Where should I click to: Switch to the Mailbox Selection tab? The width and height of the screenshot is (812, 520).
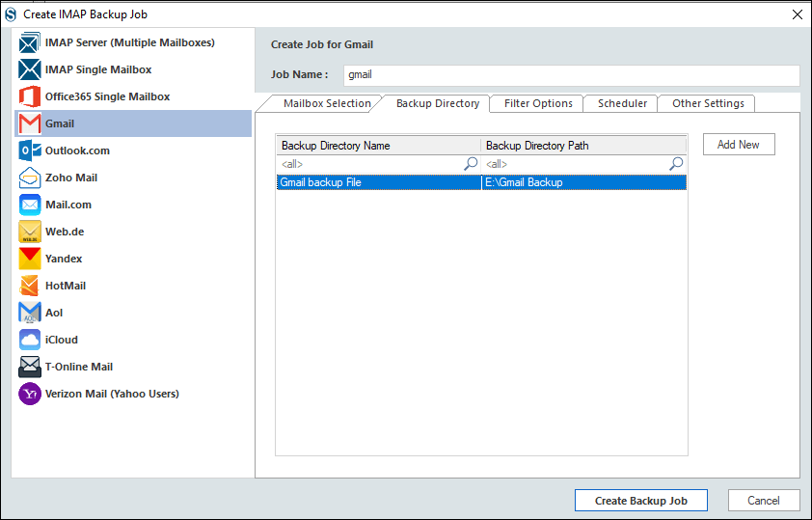327,103
